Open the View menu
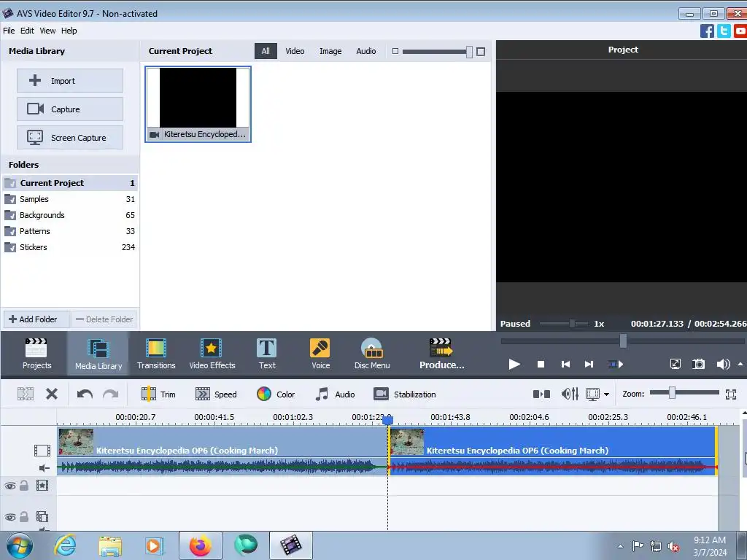747x560 pixels. [47, 31]
